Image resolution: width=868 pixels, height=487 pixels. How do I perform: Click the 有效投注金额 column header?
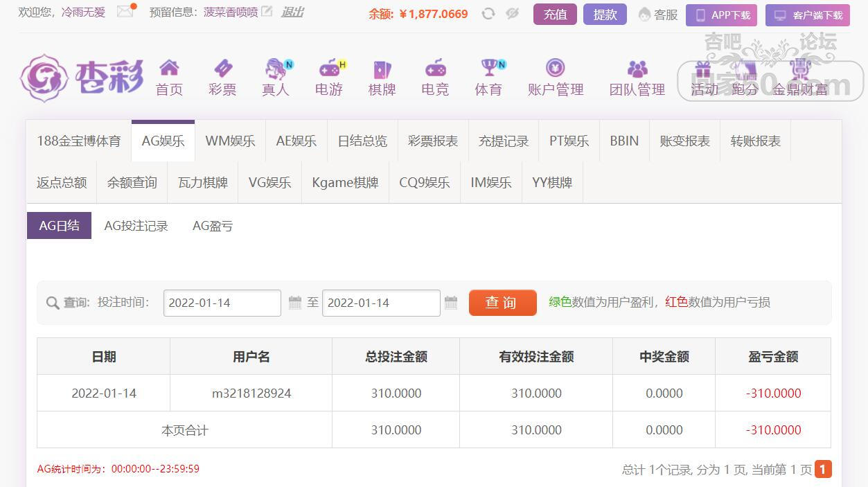click(536, 357)
